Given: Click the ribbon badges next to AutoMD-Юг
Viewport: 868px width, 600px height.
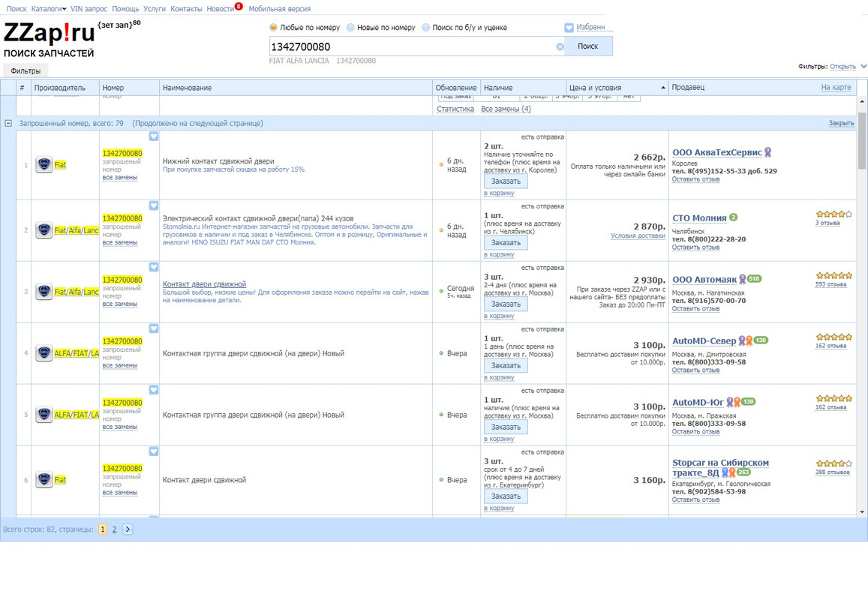Looking at the screenshot, I should coord(734,402).
